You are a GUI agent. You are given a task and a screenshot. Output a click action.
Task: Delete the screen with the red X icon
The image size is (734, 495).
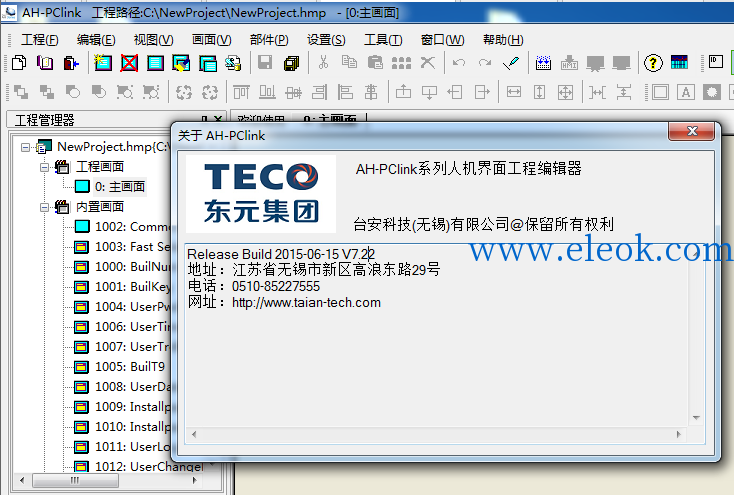click(129, 63)
